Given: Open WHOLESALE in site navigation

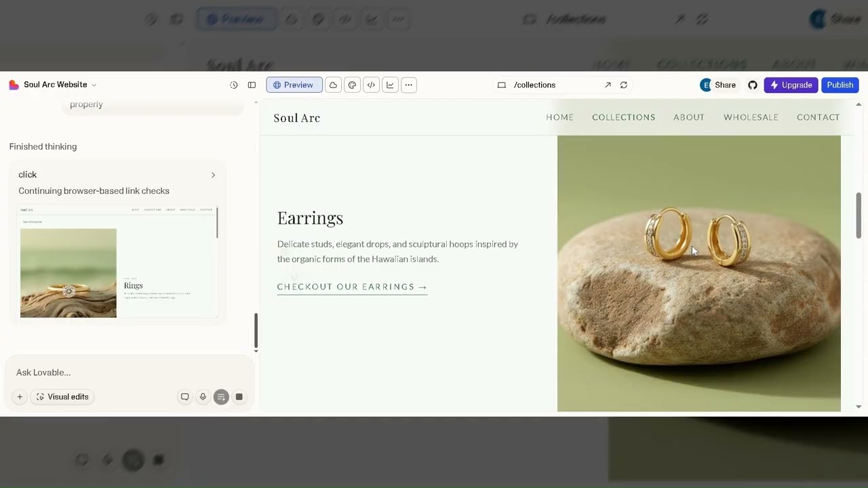Looking at the screenshot, I should pos(751,117).
